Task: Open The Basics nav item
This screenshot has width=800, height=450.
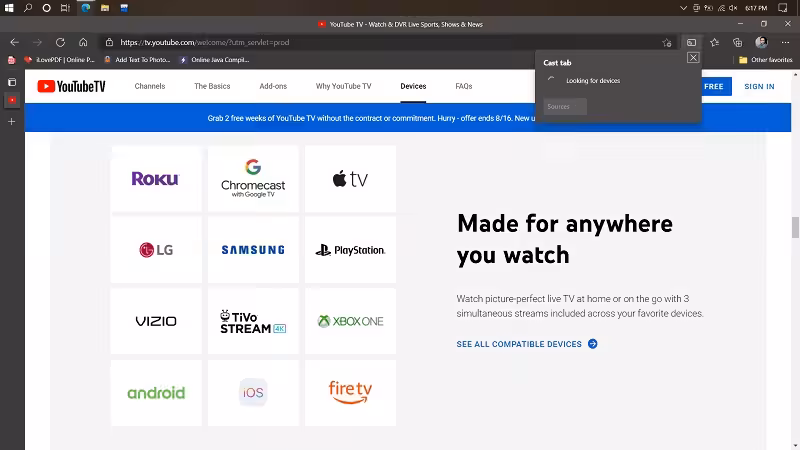Action: (x=212, y=86)
